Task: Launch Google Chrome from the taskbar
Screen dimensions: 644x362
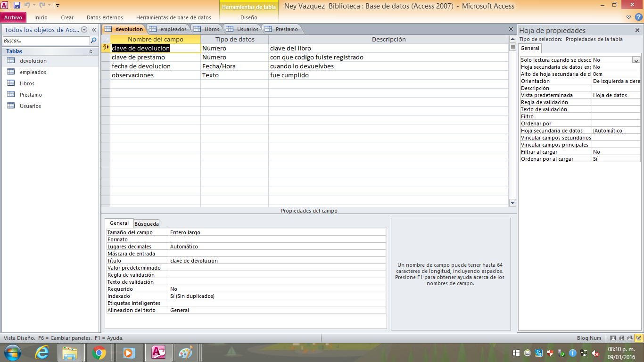Action: [99, 352]
